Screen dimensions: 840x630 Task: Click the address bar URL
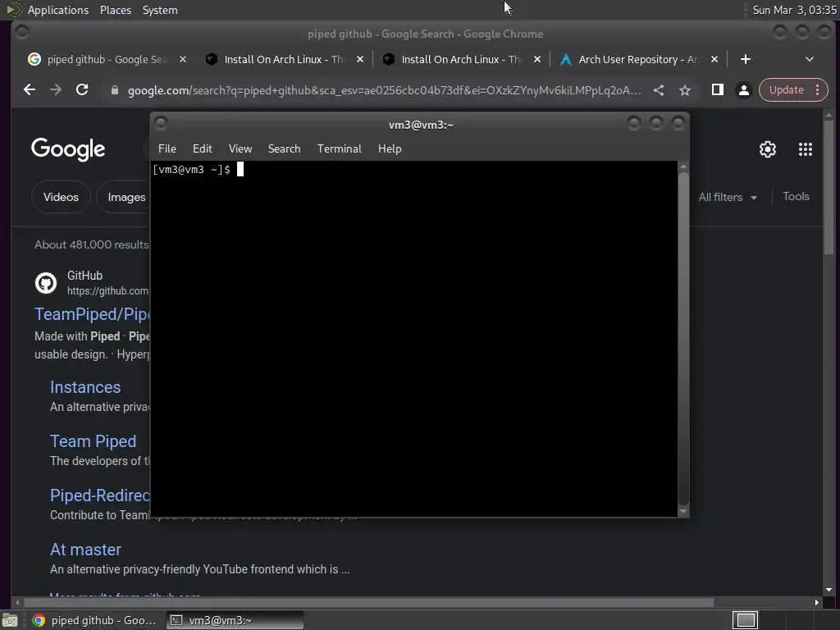tap(384, 90)
